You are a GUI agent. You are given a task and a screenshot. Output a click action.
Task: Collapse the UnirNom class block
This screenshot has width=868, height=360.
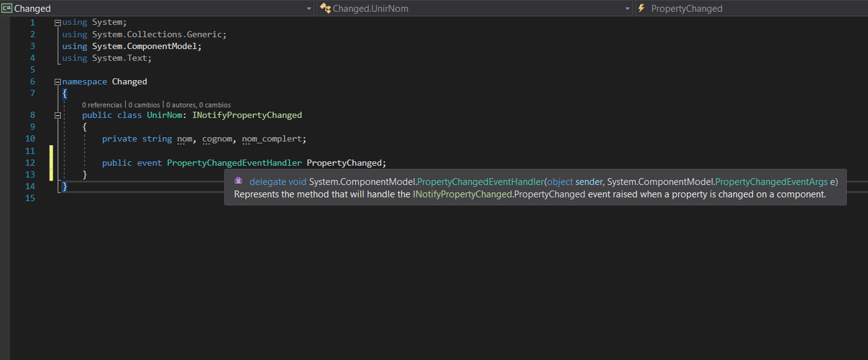tap(58, 115)
